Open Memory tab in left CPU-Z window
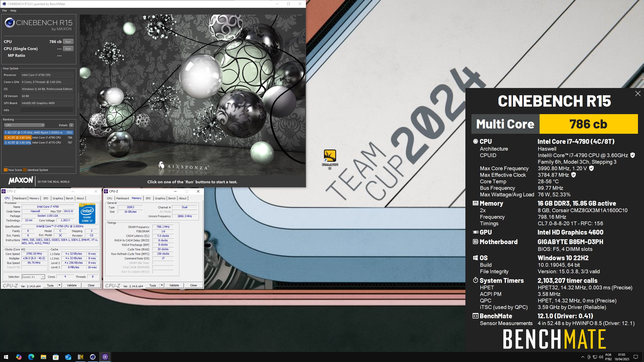Image resolution: width=644 pixels, height=362 pixels. click(x=34, y=198)
